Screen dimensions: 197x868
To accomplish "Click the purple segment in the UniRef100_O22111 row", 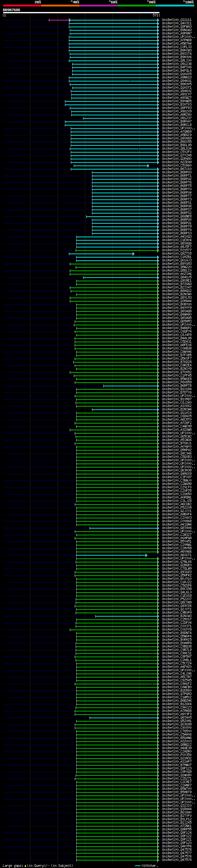I will pos(59,20).
